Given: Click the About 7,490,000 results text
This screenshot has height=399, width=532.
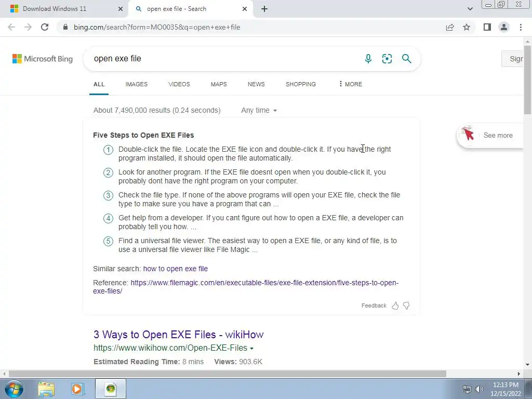Looking at the screenshot, I should pos(157,110).
